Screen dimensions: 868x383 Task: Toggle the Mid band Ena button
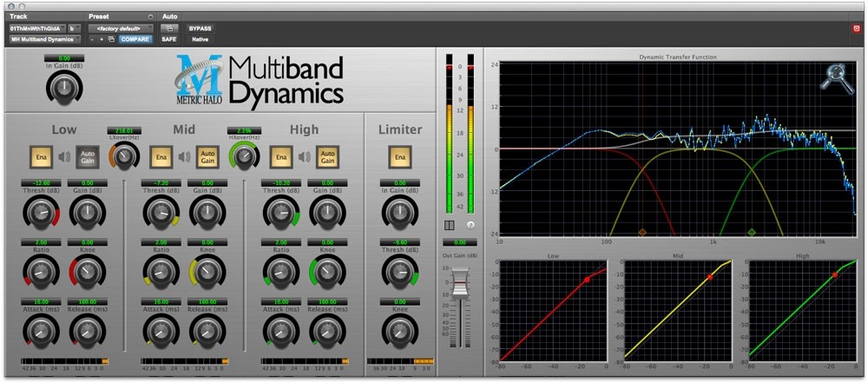tap(161, 157)
